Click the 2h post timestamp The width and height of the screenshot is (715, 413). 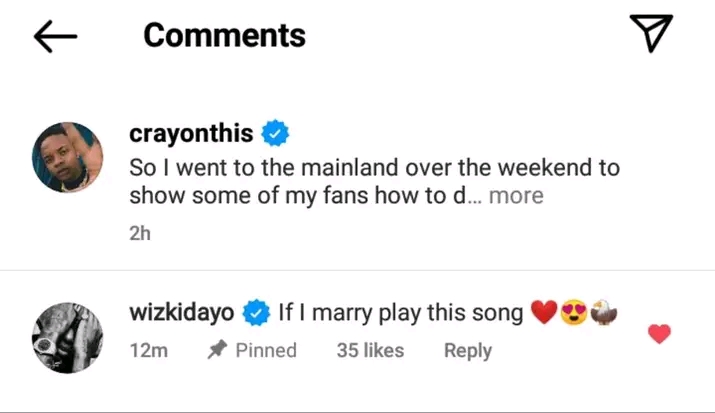[140, 233]
